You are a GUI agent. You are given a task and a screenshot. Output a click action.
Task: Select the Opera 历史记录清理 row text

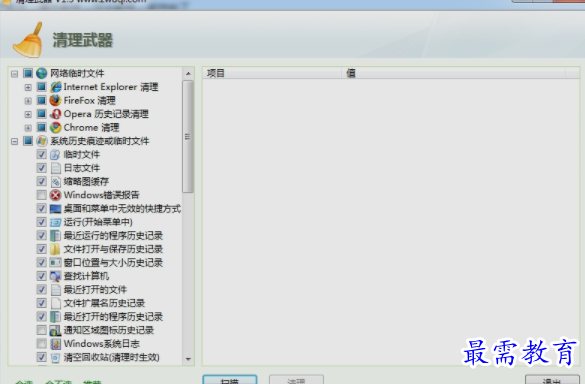tap(106, 114)
